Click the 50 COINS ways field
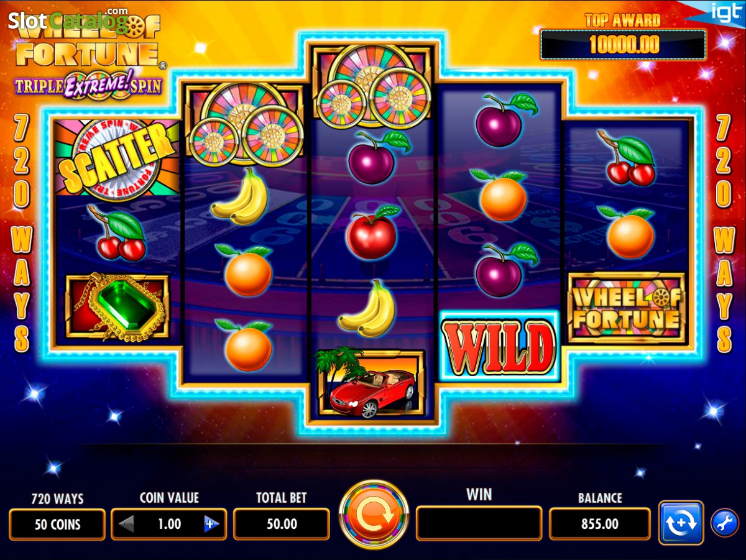Image resolution: width=746 pixels, height=560 pixels. tap(57, 524)
